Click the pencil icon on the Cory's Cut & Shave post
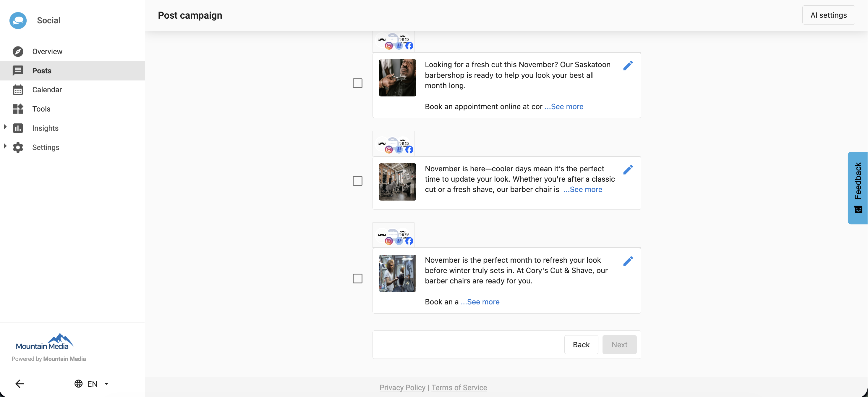Image resolution: width=868 pixels, height=397 pixels. click(x=628, y=261)
